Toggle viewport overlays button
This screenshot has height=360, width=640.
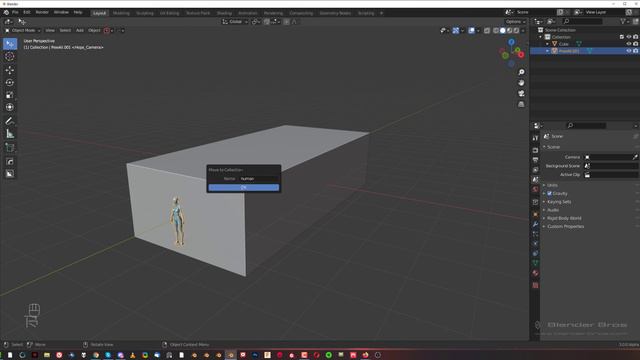click(x=471, y=31)
